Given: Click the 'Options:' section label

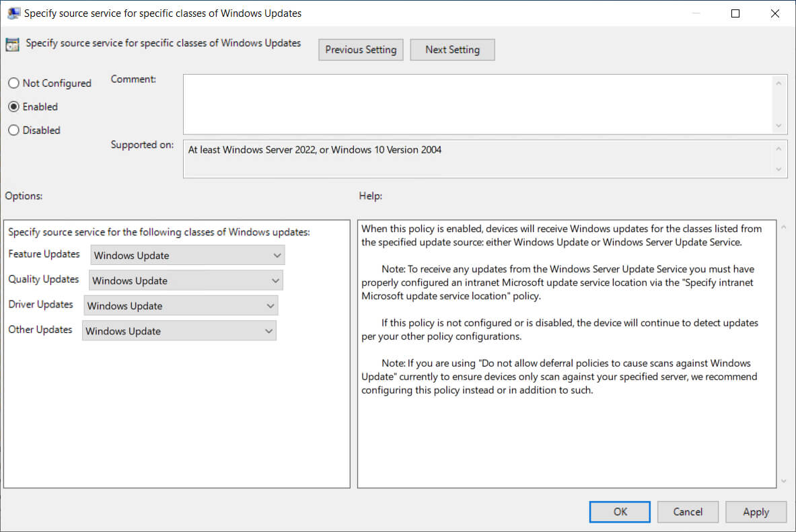Looking at the screenshot, I should 24,196.
